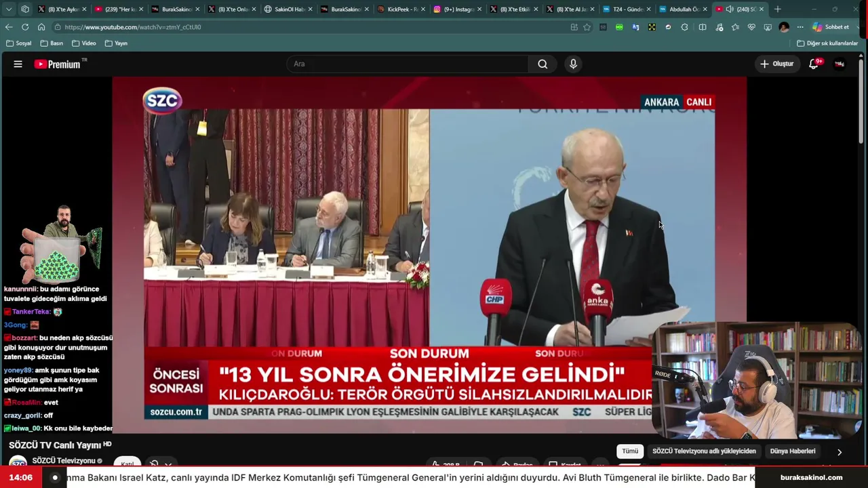Screen dimensions: 868x488
Task: Switch to the Abdullah Öc tab
Action: click(x=684, y=9)
